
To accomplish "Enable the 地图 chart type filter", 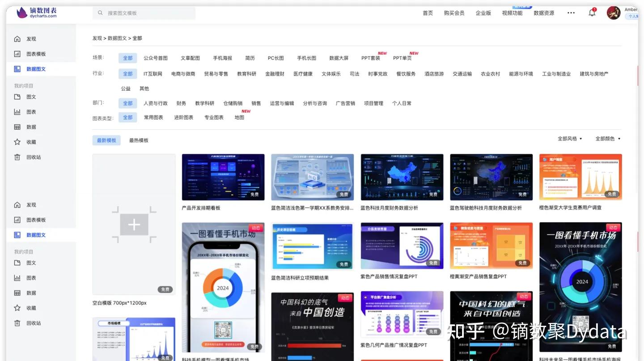I will 239,117.
